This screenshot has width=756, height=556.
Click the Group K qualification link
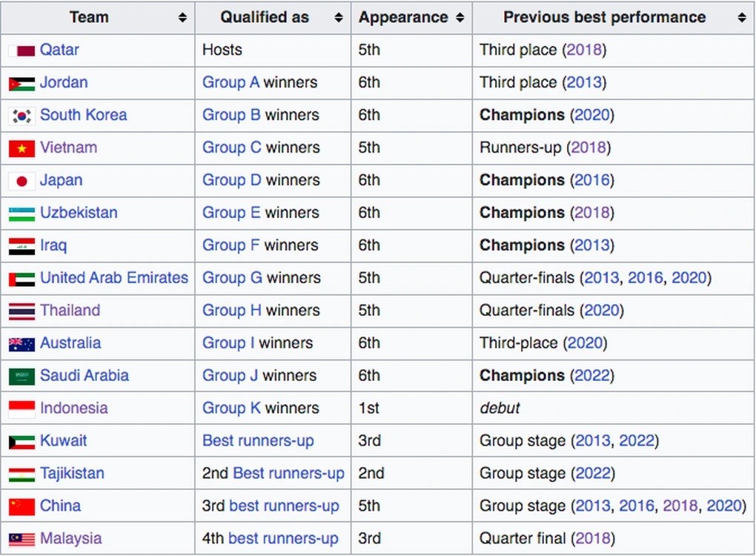click(x=231, y=408)
